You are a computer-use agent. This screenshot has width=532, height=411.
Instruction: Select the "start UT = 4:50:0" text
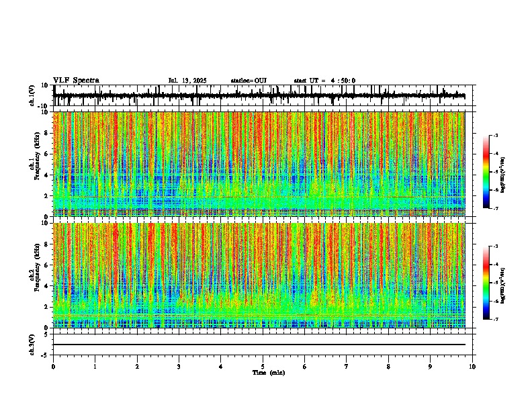(x=324, y=81)
